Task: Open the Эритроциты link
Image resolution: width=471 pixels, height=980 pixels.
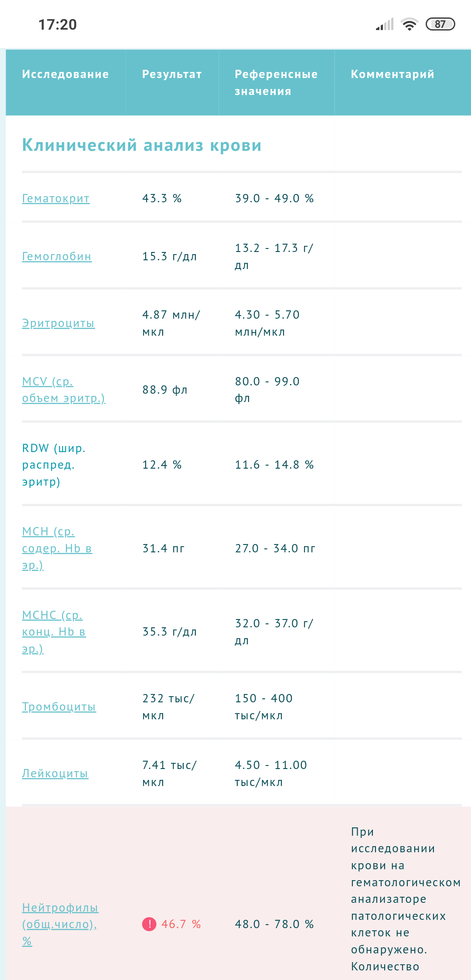Action: tap(58, 323)
